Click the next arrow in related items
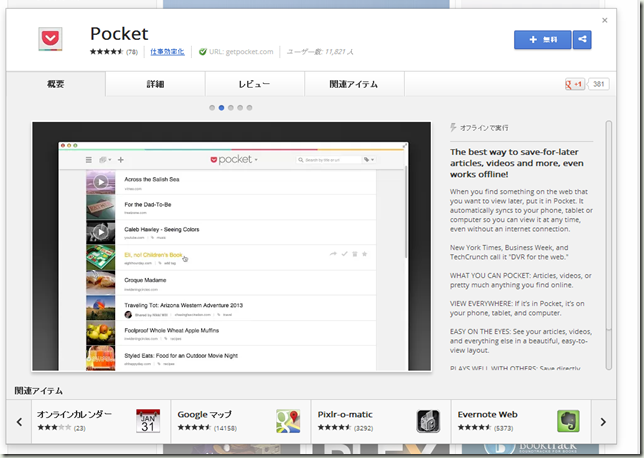The image size is (644, 458). point(603,422)
